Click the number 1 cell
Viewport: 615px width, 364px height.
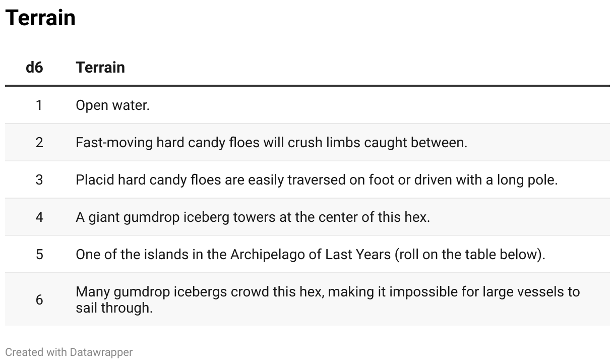coord(39,105)
